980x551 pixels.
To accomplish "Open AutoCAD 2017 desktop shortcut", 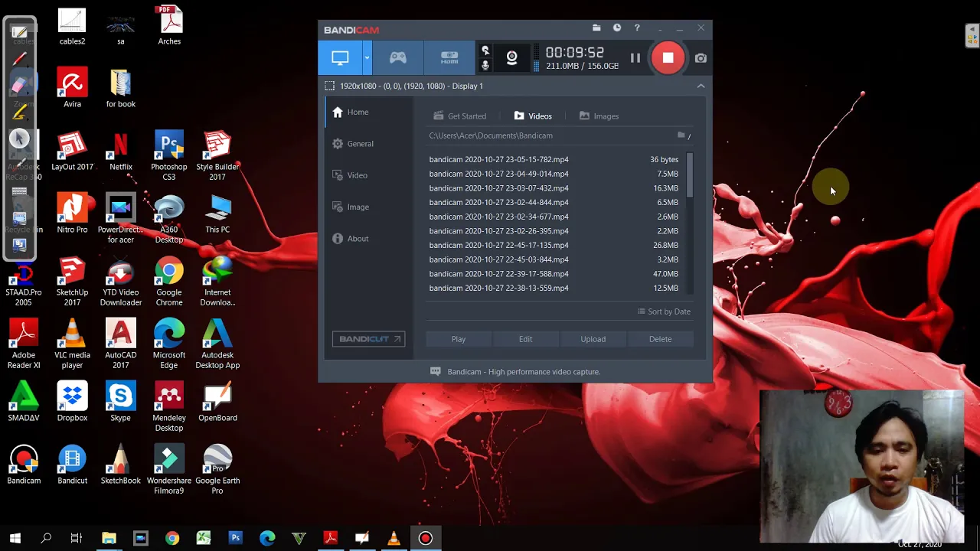I will pyautogui.click(x=120, y=344).
